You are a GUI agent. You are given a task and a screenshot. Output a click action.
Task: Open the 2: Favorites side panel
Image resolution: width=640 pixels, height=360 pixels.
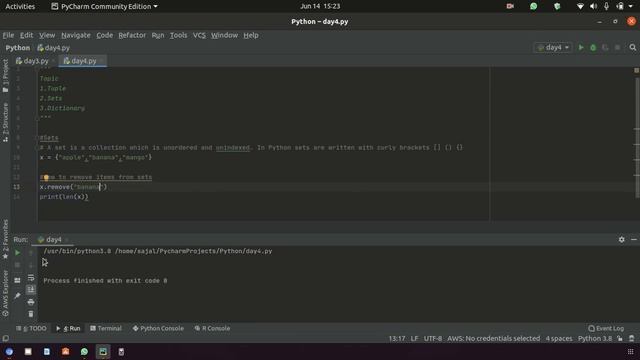point(5,239)
